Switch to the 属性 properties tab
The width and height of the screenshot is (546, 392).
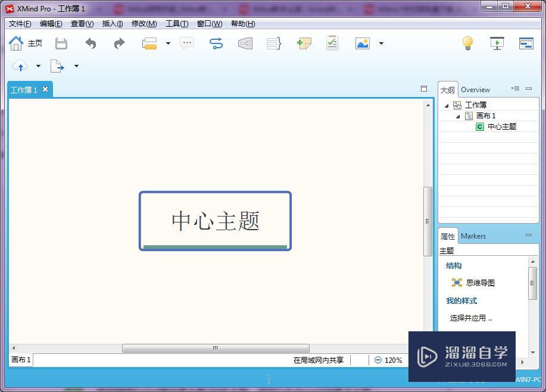[x=447, y=237]
